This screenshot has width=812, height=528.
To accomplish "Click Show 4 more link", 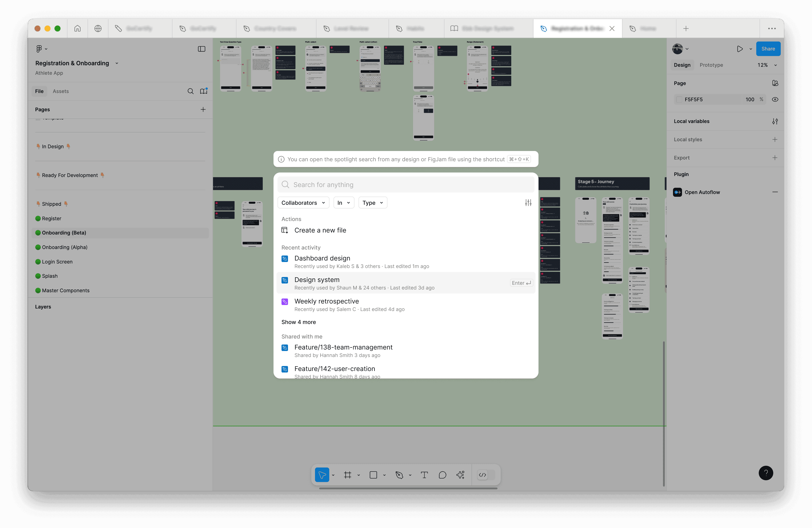I will point(298,322).
